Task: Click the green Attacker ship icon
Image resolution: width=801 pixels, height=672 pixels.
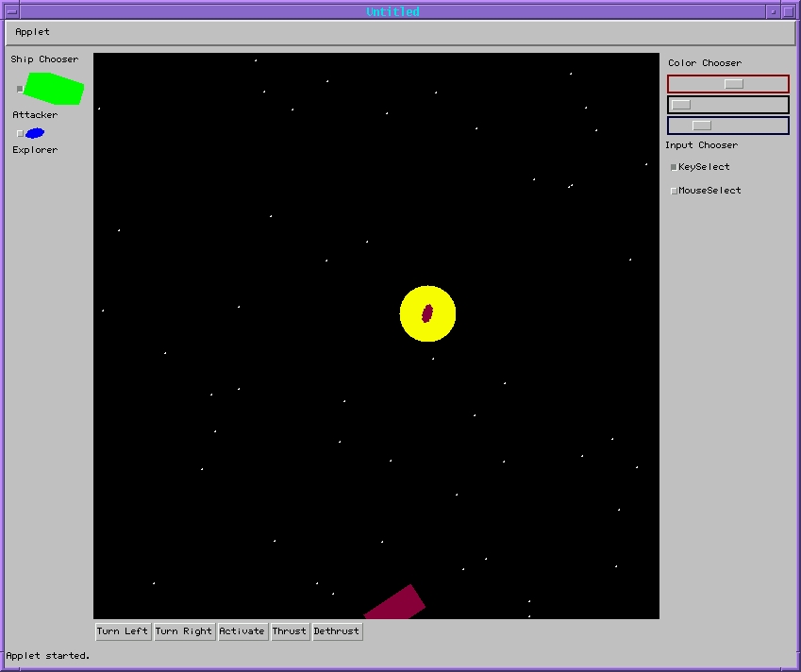Action: [x=54, y=89]
